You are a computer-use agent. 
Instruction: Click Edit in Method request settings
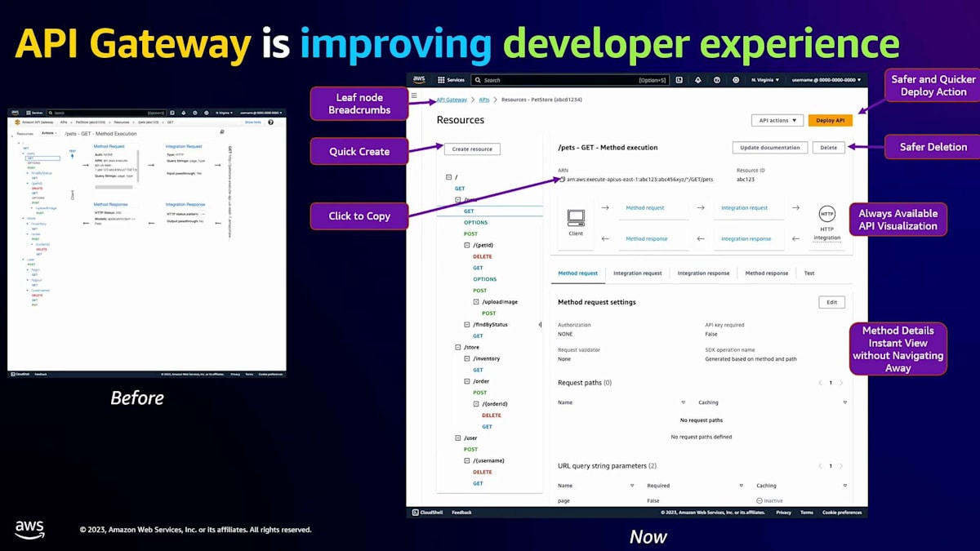coord(831,302)
